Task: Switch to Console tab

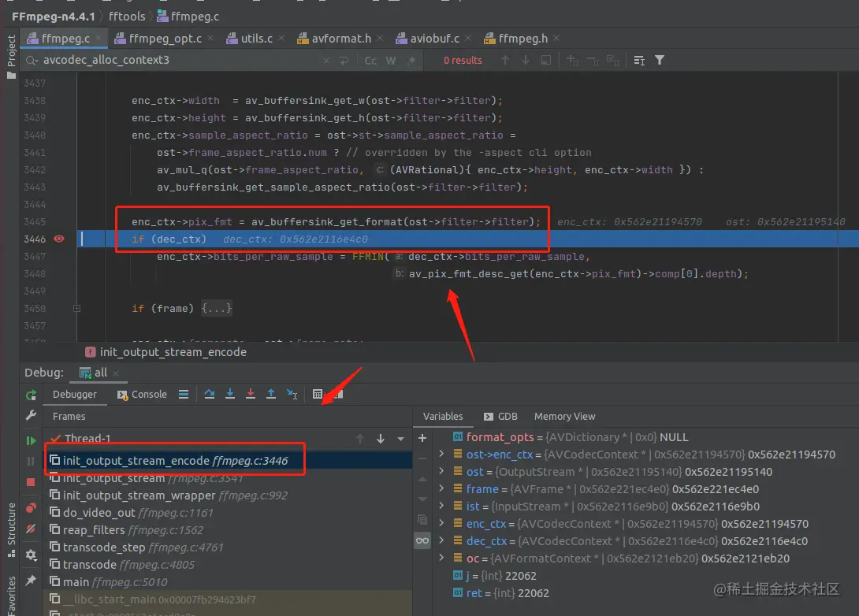Action: [143, 394]
